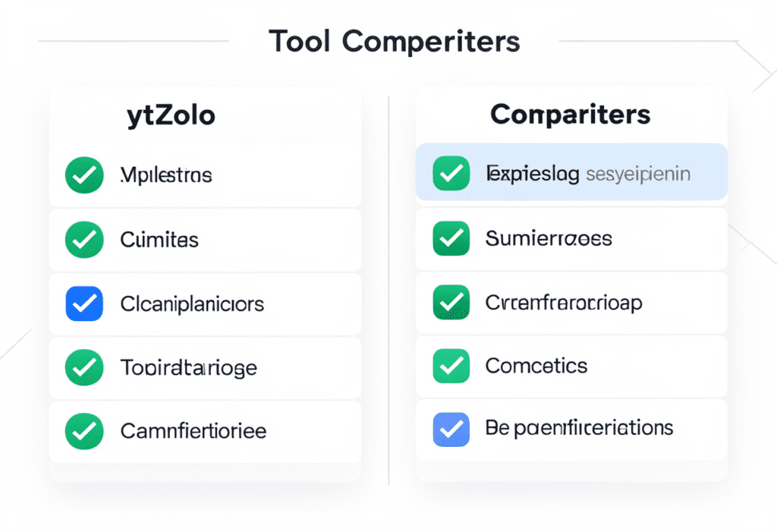
Task: Click the highlighted Expieslog sesyeipienin row
Action: pyautogui.click(x=587, y=174)
